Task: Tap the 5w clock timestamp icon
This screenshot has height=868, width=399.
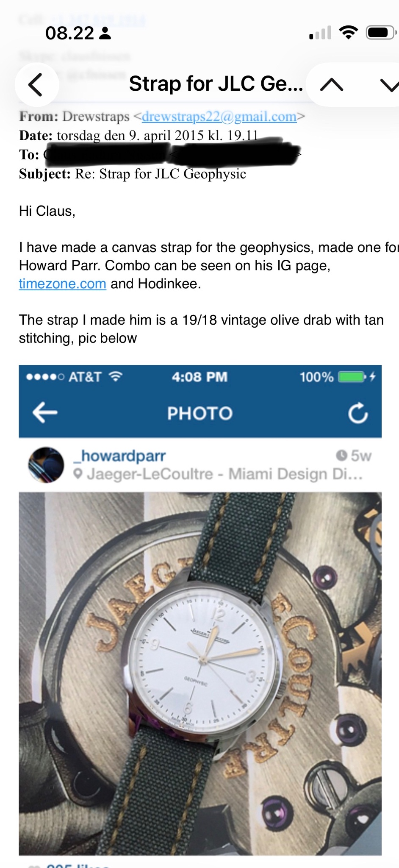Action: 341,455
